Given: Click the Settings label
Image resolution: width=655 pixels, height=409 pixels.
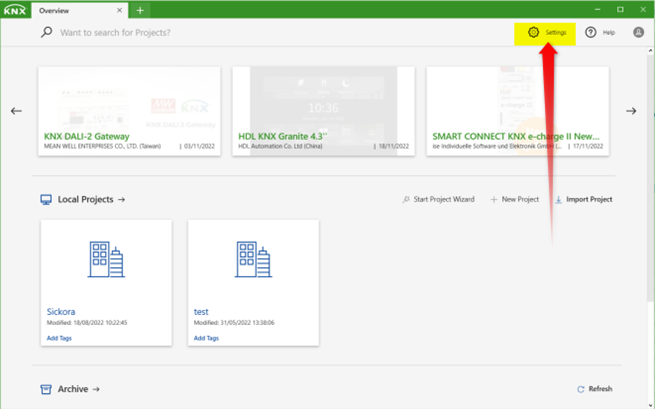Looking at the screenshot, I should point(556,33).
